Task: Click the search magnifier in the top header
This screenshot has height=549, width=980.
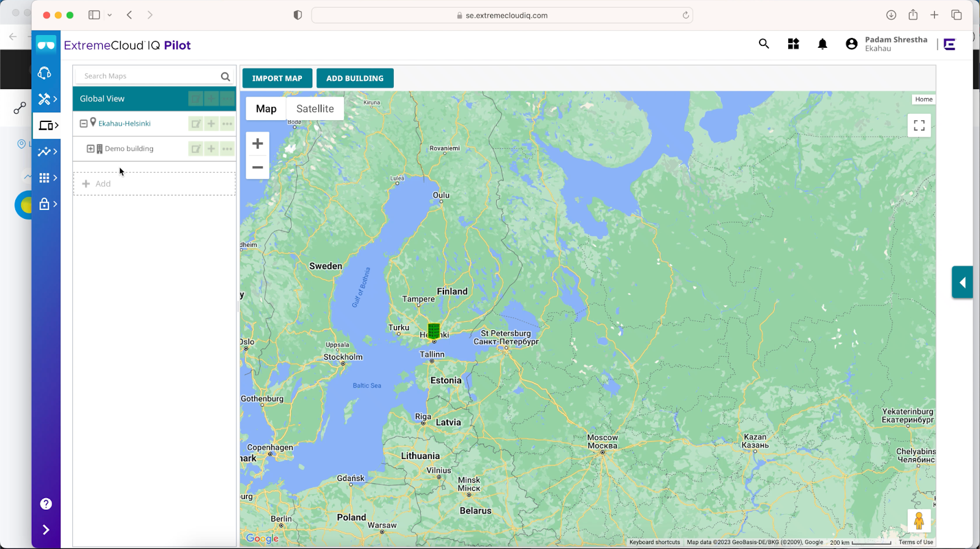Action: point(764,44)
